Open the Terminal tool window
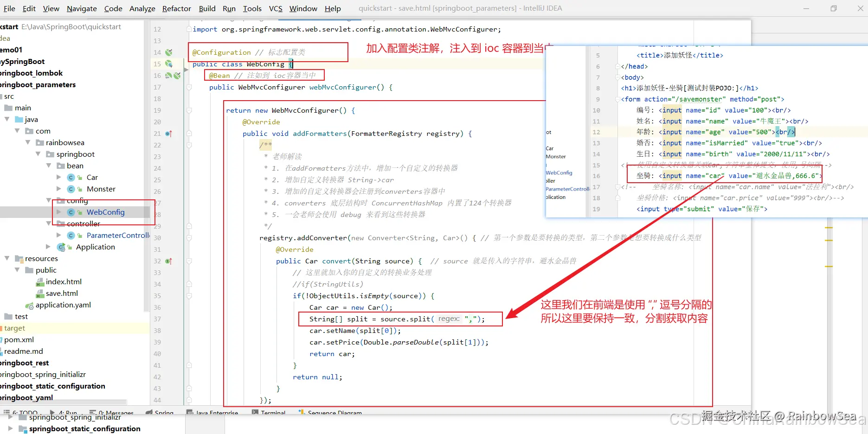This screenshot has height=434, width=868. 269,412
